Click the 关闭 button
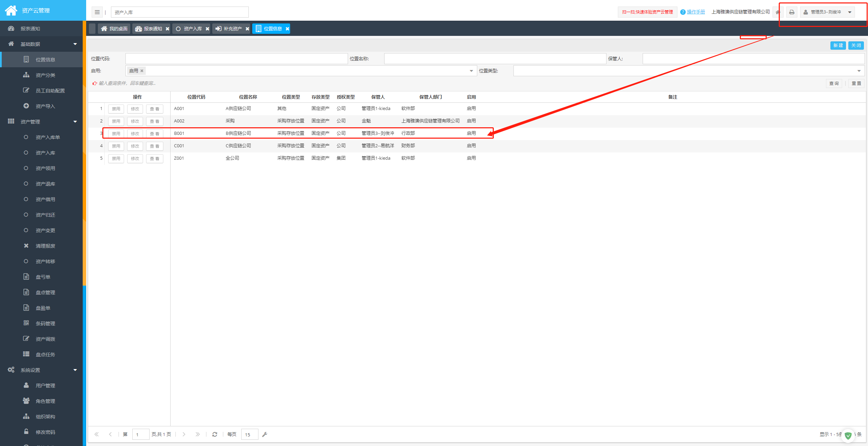Screen dimensions: 868x446 click(x=856, y=46)
